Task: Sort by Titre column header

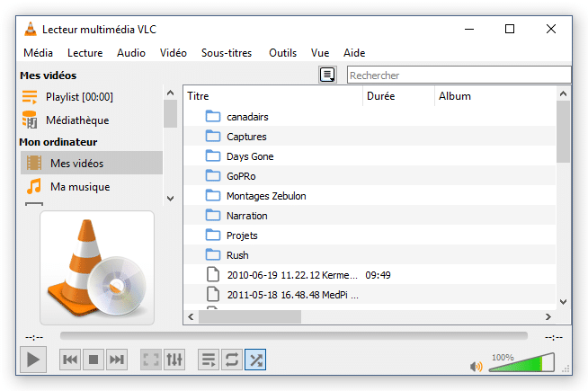Action: pos(273,96)
